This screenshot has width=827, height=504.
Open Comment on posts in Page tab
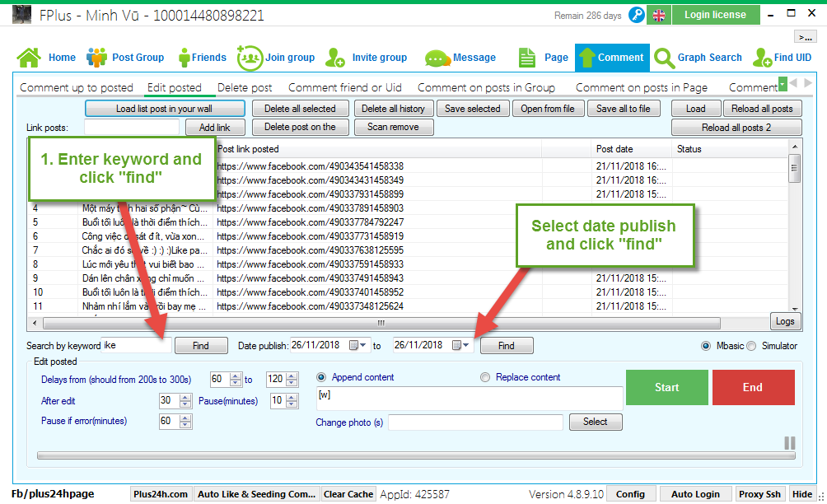(x=642, y=87)
